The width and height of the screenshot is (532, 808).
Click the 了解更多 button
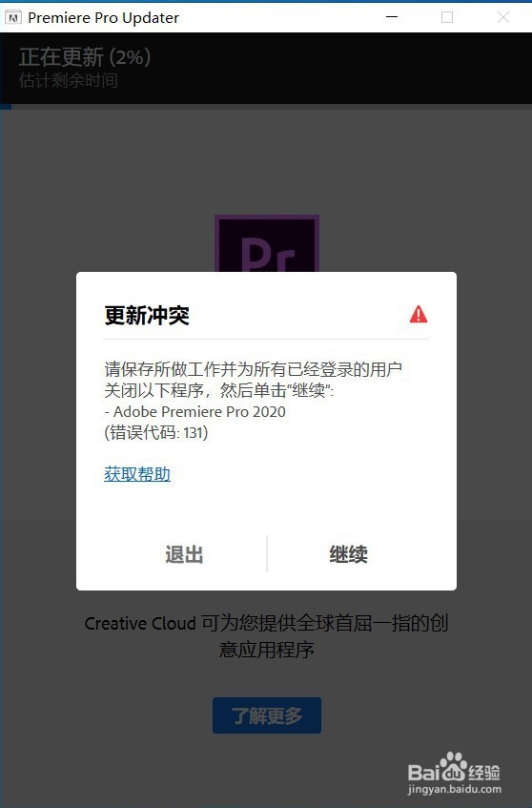tap(267, 715)
